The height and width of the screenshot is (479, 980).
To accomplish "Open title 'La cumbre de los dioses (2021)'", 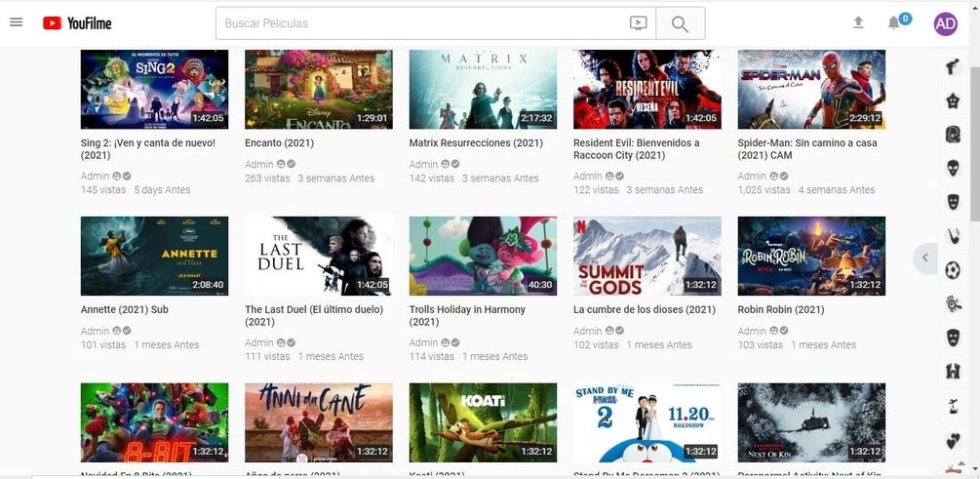I will [645, 309].
